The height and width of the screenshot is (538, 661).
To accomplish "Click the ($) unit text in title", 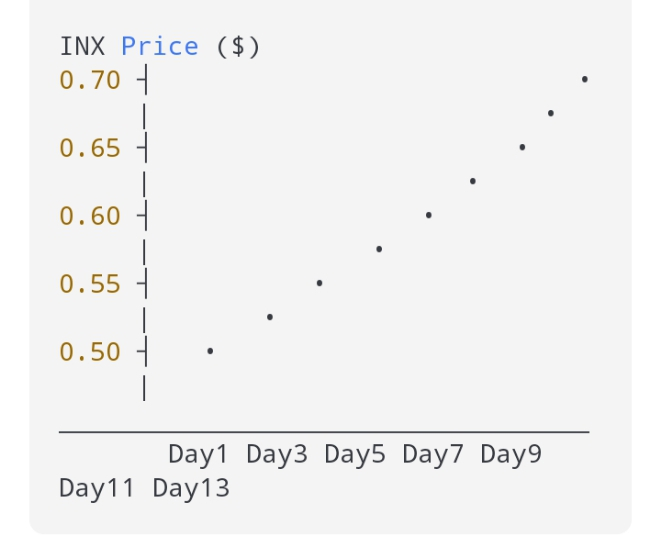I will point(238,47).
